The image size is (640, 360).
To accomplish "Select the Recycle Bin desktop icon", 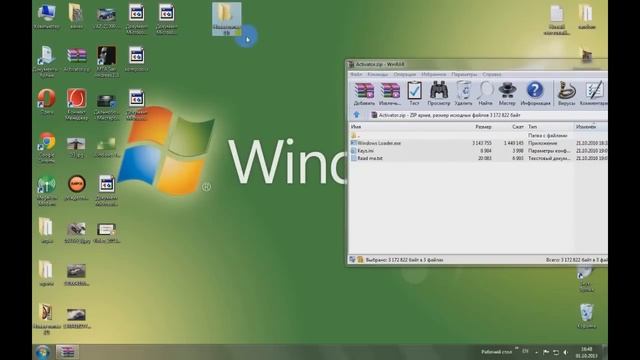I will tap(586, 316).
